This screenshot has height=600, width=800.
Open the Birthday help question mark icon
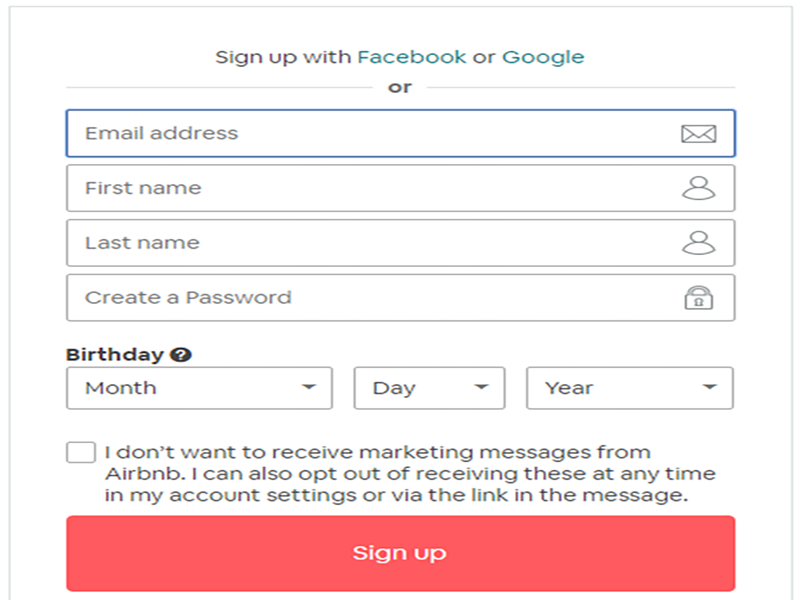[181, 355]
